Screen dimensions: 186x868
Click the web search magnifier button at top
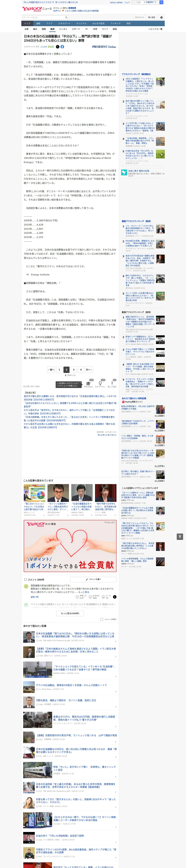[x=161, y=2]
